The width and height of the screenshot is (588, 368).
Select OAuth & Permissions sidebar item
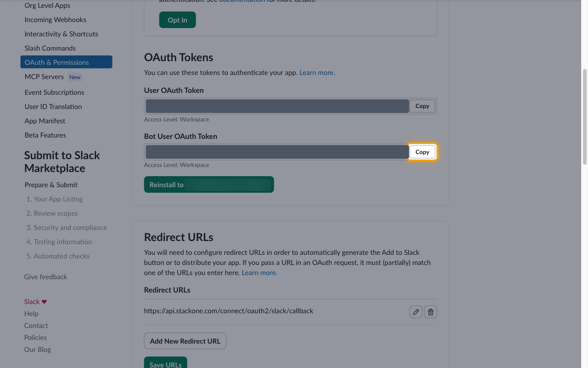tap(66, 62)
